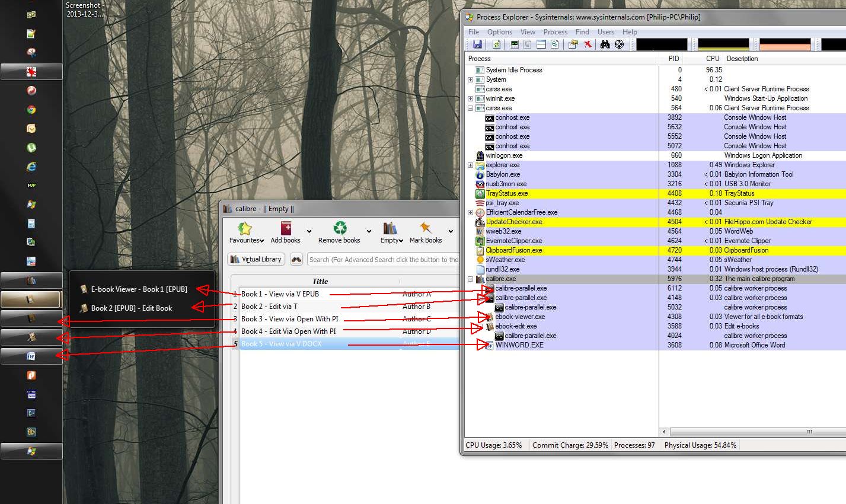Viewport: 846px width, 504px height.
Task: Open System Information graph icon in Process Explorer
Action: pos(515,44)
